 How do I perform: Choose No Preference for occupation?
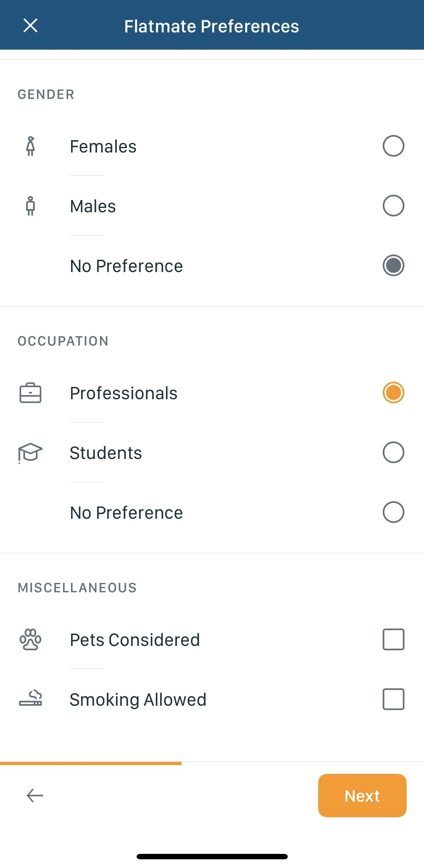[x=393, y=512]
